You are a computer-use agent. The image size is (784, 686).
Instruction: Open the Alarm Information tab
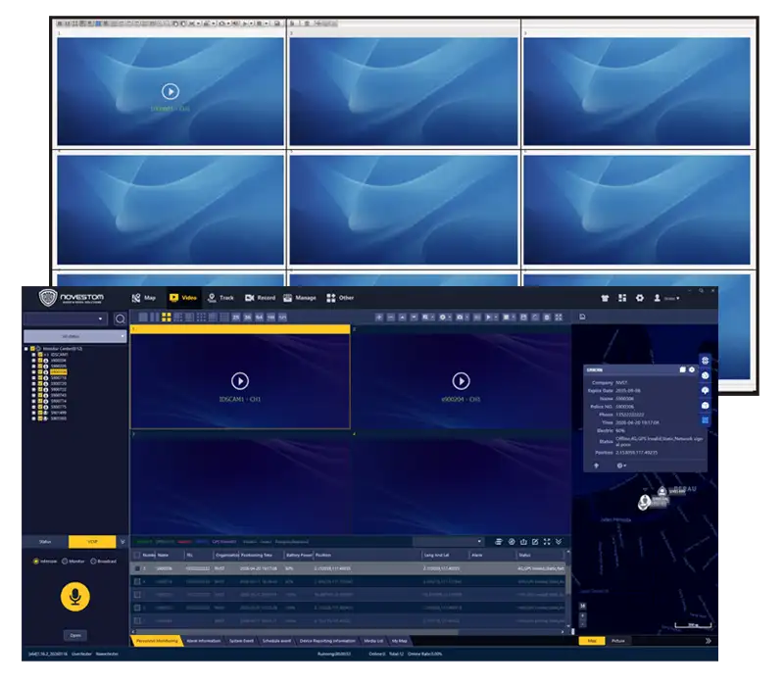tap(204, 641)
